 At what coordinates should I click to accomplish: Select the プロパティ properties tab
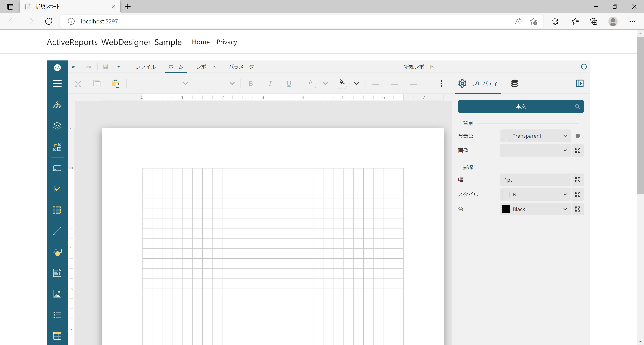(x=478, y=83)
